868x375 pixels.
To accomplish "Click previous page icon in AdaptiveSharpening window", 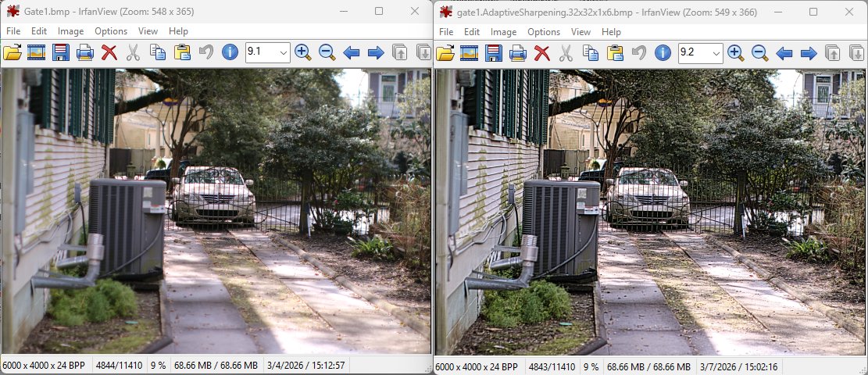I will pos(833,52).
